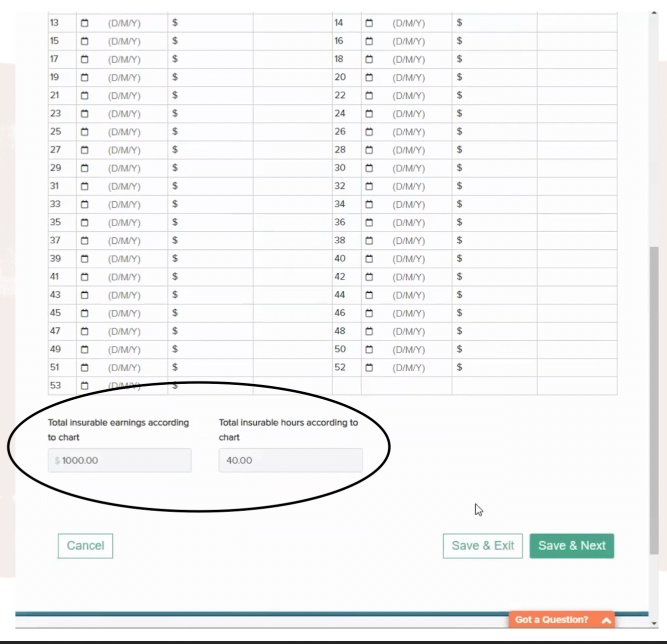This screenshot has height=644, width=667.
Task: Open calendar icon for pay period 26
Action: (x=369, y=132)
